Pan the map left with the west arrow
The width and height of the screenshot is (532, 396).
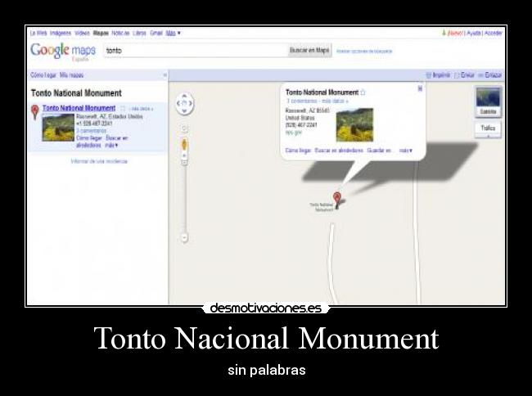pyautogui.click(x=178, y=103)
